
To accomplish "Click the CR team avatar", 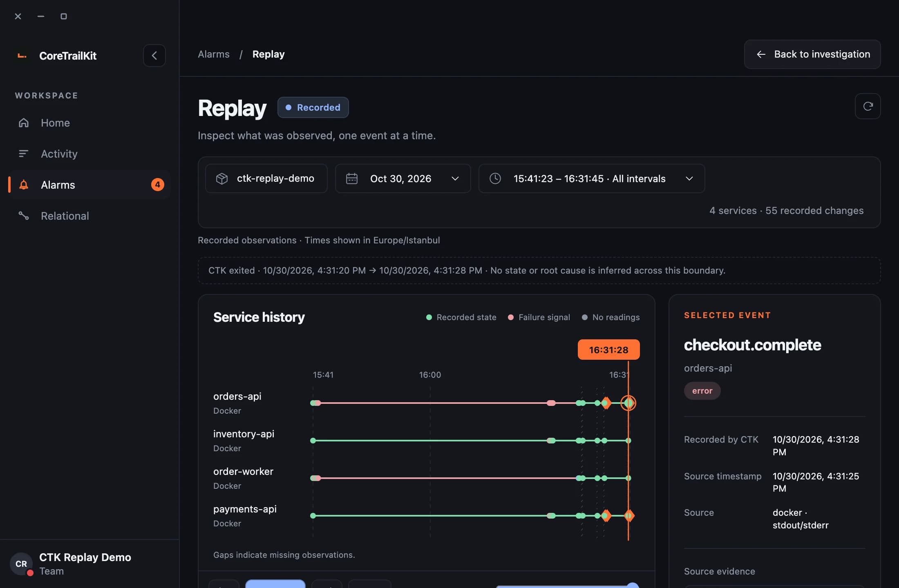I will 21,564.
